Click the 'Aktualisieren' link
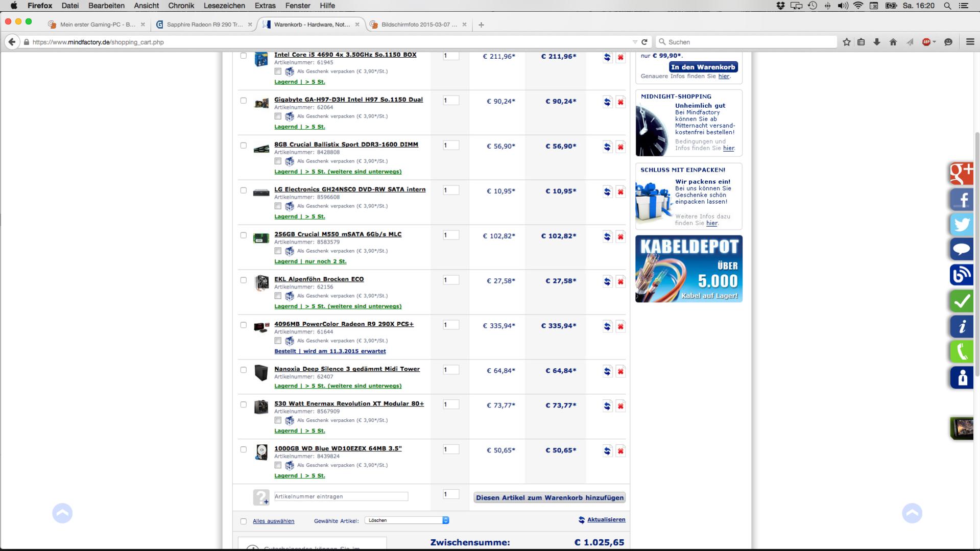The width and height of the screenshot is (980, 551). (x=606, y=520)
